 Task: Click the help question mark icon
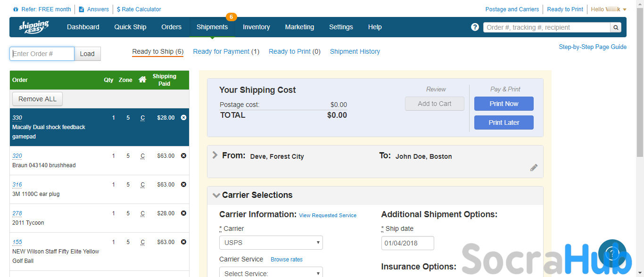pos(475,27)
